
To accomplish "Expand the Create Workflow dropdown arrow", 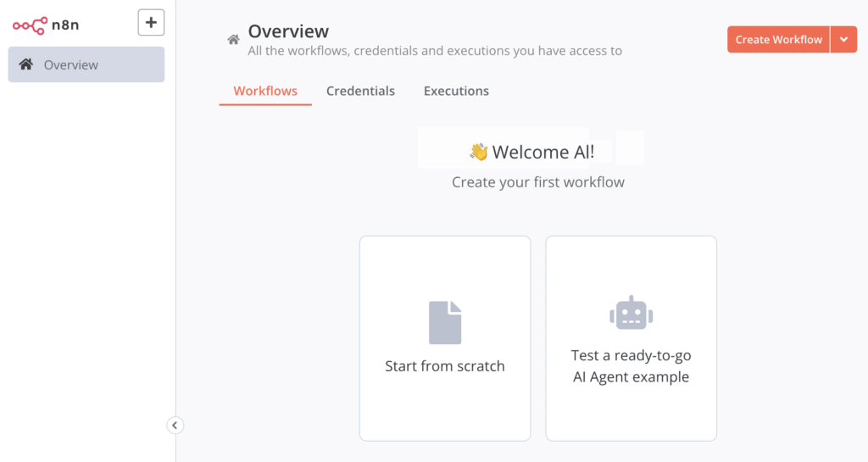I will pos(843,40).
